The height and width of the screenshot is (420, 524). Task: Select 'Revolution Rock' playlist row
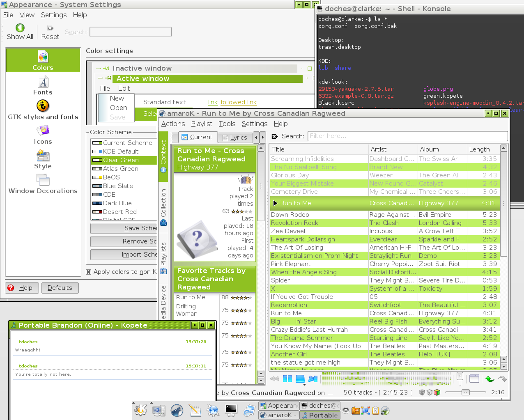(x=384, y=223)
